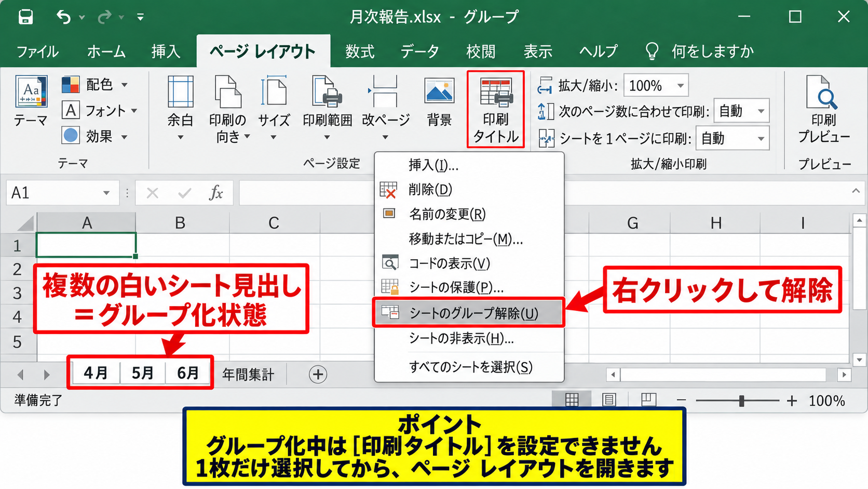
Task: Click the 背景 background icon
Action: pyautogui.click(x=439, y=101)
